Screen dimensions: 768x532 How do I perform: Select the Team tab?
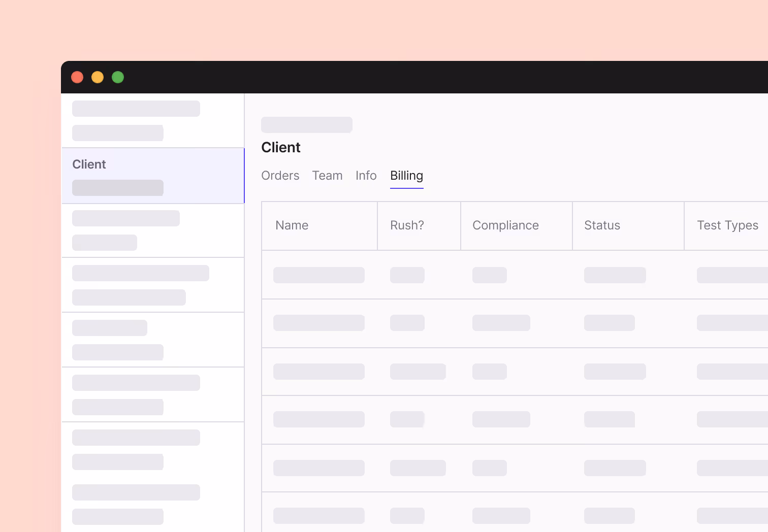pos(328,176)
